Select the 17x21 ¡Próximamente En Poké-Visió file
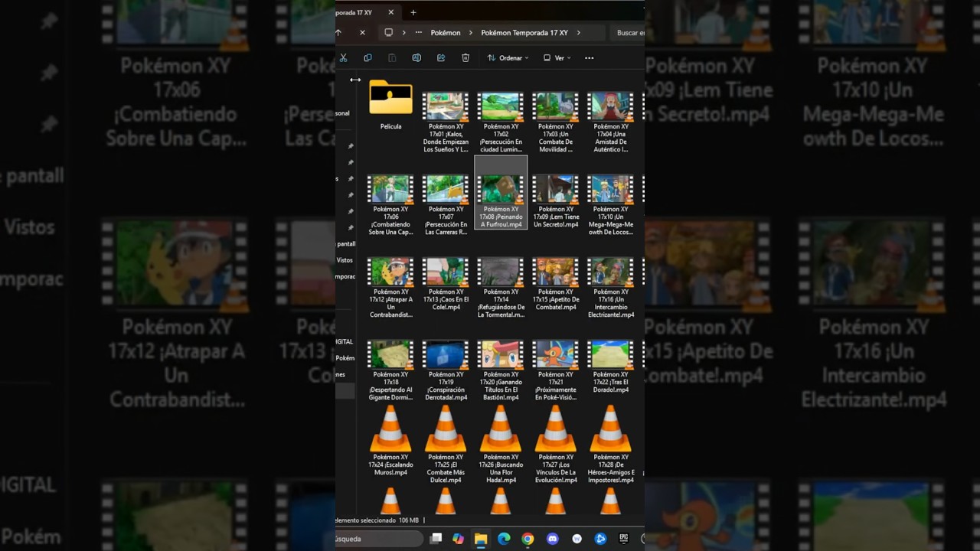Viewport: 980px width, 551px height. [x=556, y=370]
